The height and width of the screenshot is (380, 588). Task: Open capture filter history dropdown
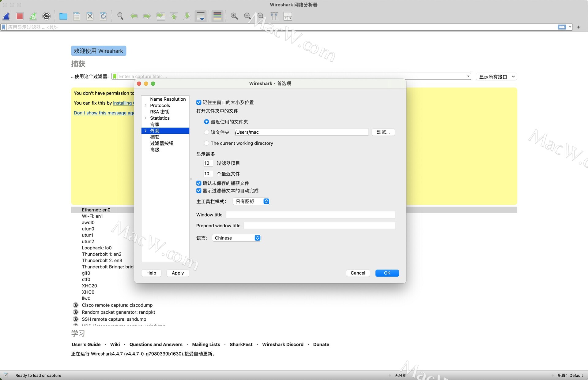[468, 76]
